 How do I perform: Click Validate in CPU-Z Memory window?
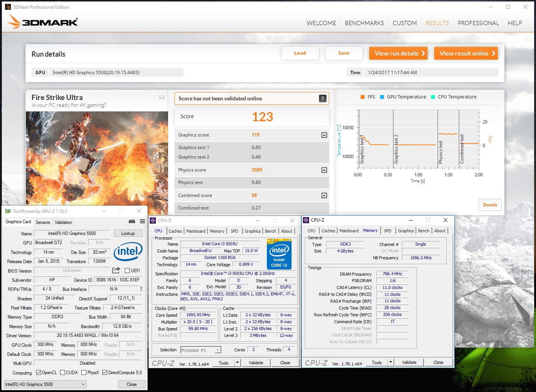pos(409,362)
